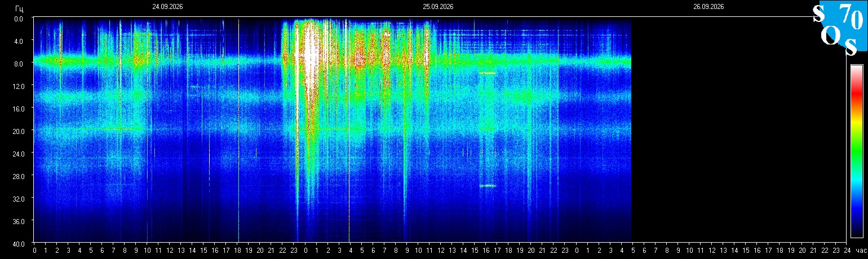Click the short orange 10 Hz line
The height and width of the screenshot is (259, 868).
488,73
